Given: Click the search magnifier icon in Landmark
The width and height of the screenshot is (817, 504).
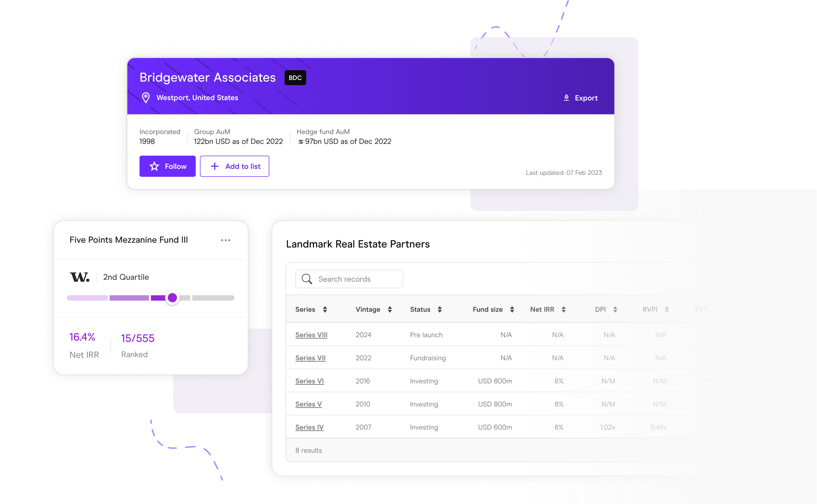Looking at the screenshot, I should tap(307, 279).
